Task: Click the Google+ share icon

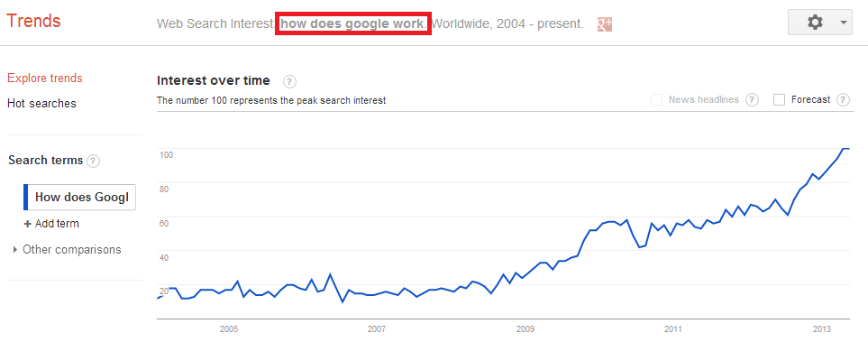Action: [x=604, y=24]
